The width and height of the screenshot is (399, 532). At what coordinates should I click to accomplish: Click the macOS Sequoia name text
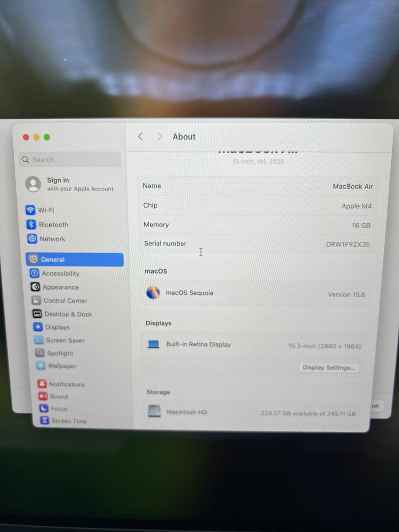point(189,293)
